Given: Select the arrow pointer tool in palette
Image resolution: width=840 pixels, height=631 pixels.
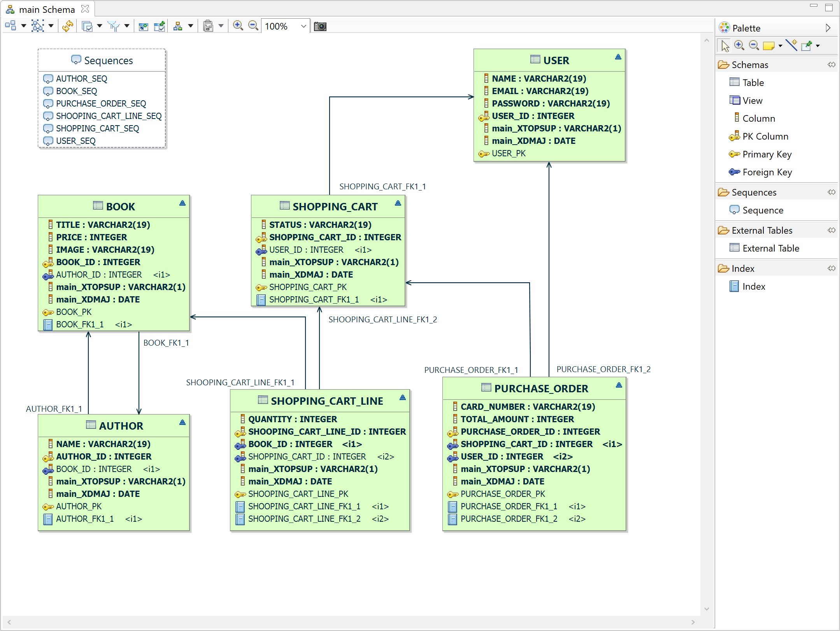Looking at the screenshot, I should [724, 46].
